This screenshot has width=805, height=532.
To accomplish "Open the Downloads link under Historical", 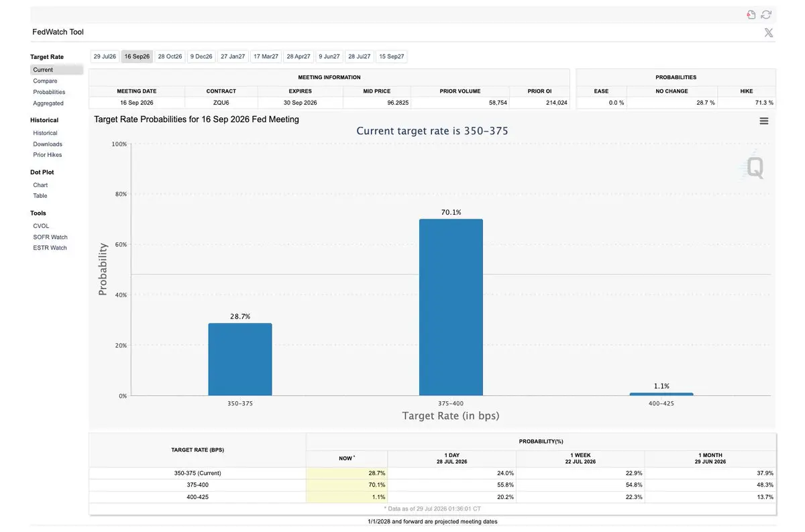I will click(48, 144).
